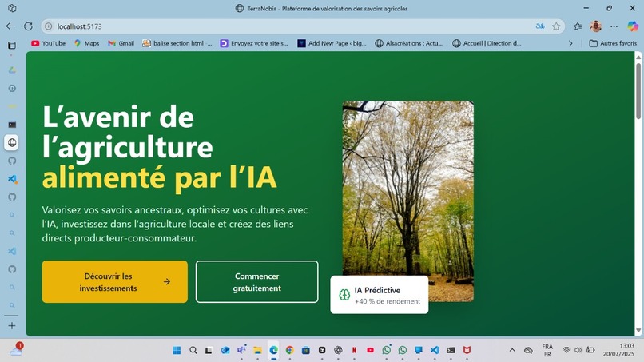This screenshot has width=644, height=362.
Task: Open Microsoft Store from the taskbar
Action: coord(305,350)
